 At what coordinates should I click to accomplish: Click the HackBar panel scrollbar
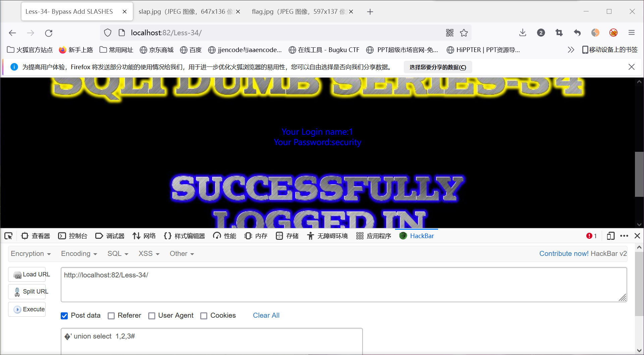pos(639,284)
